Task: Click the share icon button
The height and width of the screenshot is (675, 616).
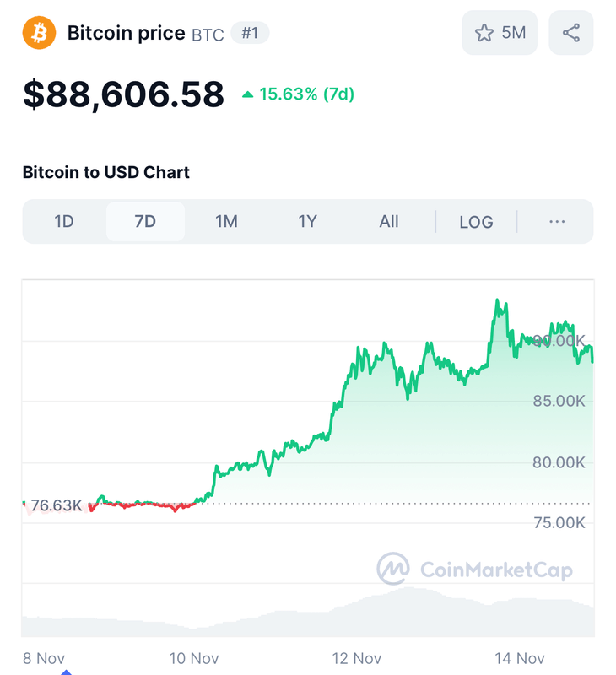Action: [x=571, y=33]
